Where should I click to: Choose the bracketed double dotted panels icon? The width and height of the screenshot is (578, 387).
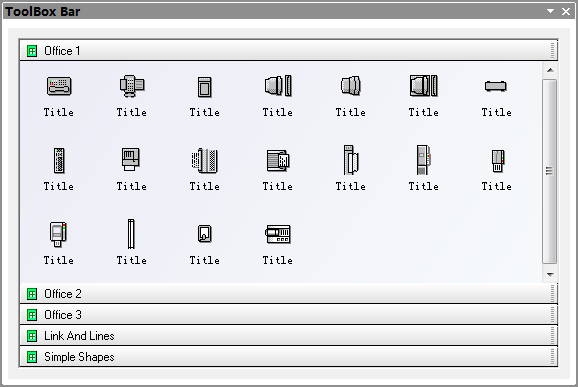pos(205,160)
